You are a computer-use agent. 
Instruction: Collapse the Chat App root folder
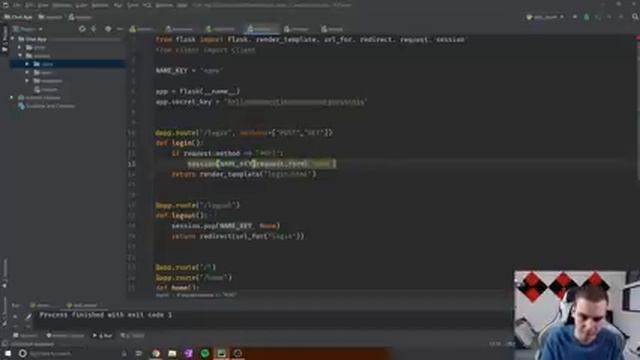coord(12,39)
